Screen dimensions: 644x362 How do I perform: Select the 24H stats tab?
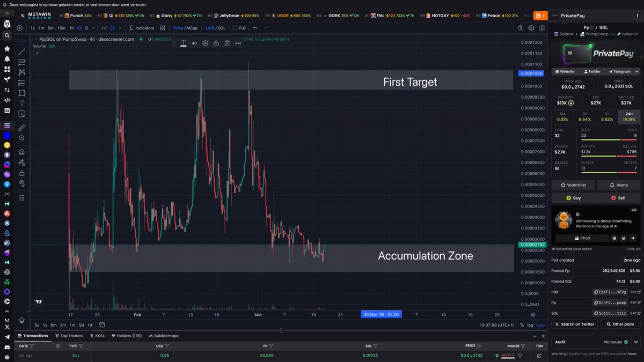click(x=629, y=117)
